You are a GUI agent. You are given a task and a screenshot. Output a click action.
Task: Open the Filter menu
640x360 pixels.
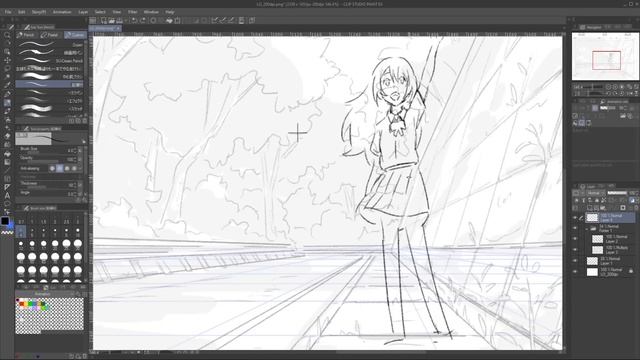point(133,12)
